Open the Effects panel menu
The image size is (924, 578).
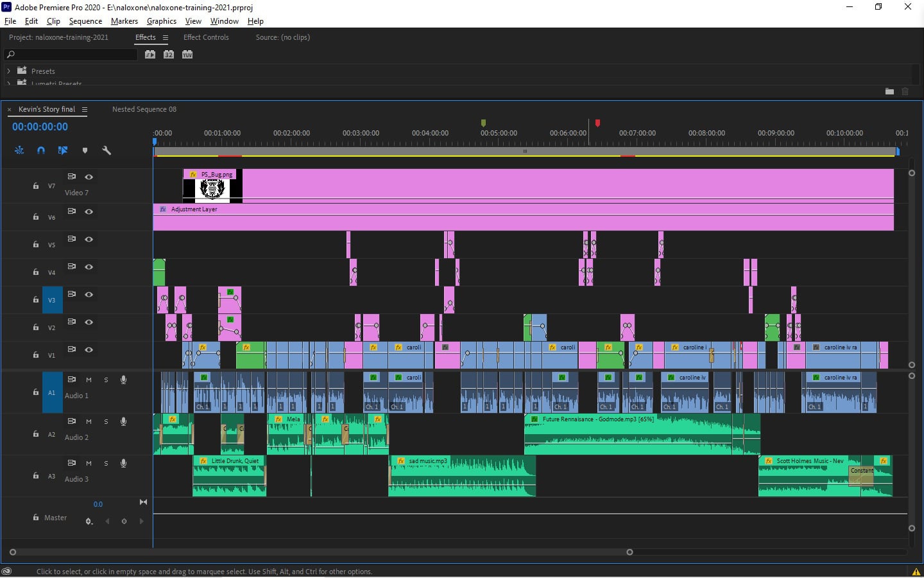pos(166,38)
